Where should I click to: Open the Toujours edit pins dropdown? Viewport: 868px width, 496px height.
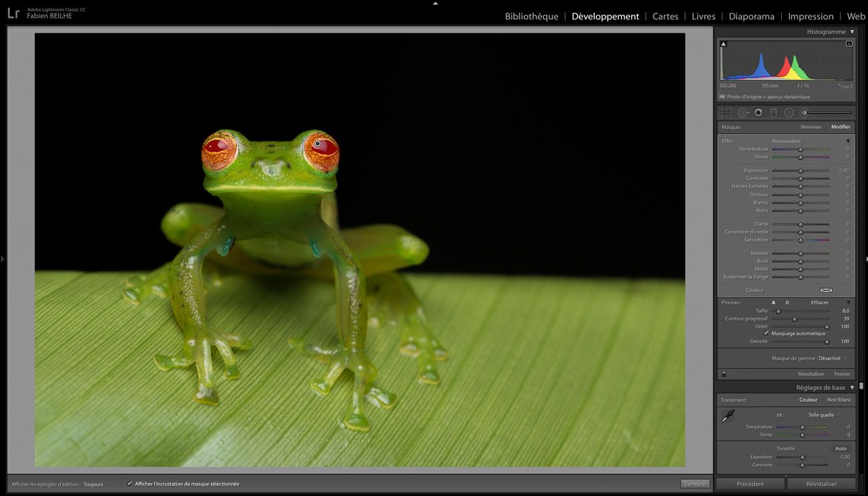pos(95,484)
